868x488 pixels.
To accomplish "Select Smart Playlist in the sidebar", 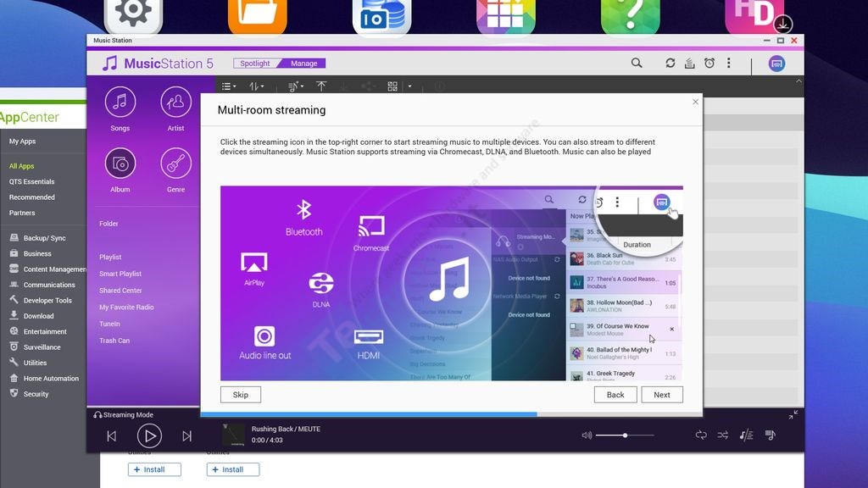I will click(x=120, y=274).
